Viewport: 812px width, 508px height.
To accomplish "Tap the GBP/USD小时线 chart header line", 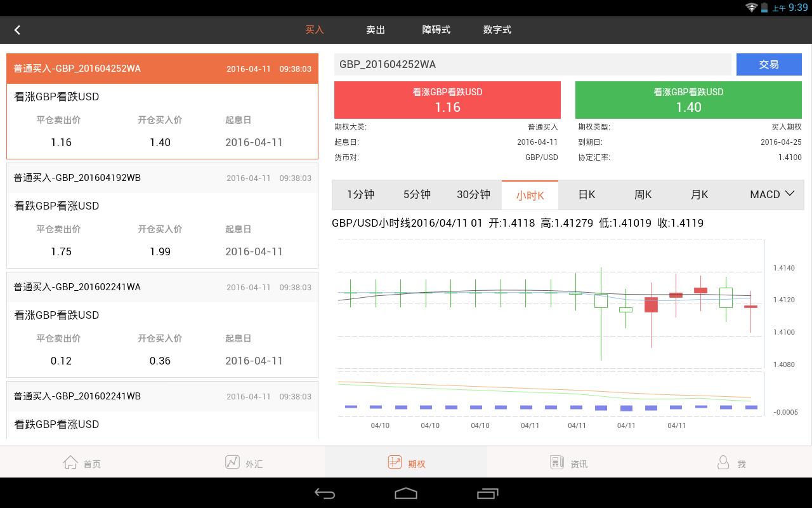I will (x=518, y=223).
